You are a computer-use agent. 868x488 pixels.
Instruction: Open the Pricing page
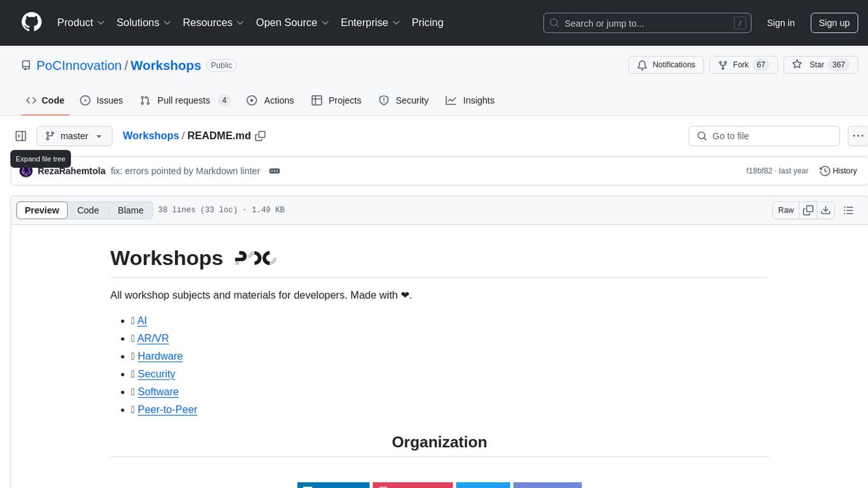pos(428,22)
